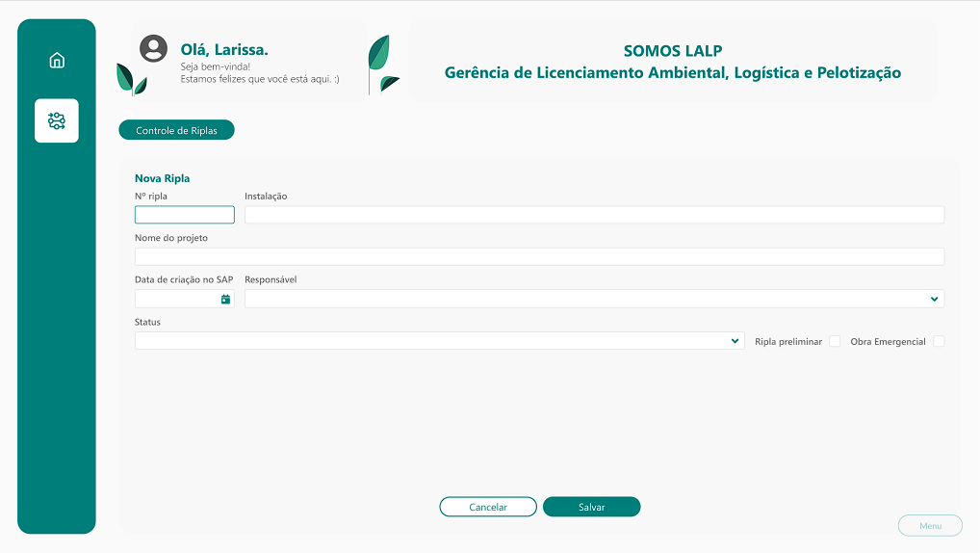
Task: Expand the Status dropdown arrow
Action: click(735, 341)
